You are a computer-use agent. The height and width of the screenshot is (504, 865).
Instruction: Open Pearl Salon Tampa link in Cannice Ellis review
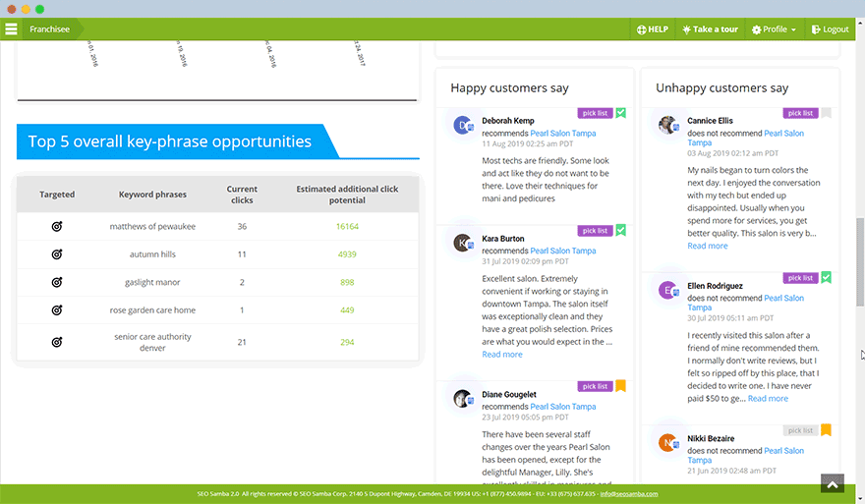pos(745,138)
